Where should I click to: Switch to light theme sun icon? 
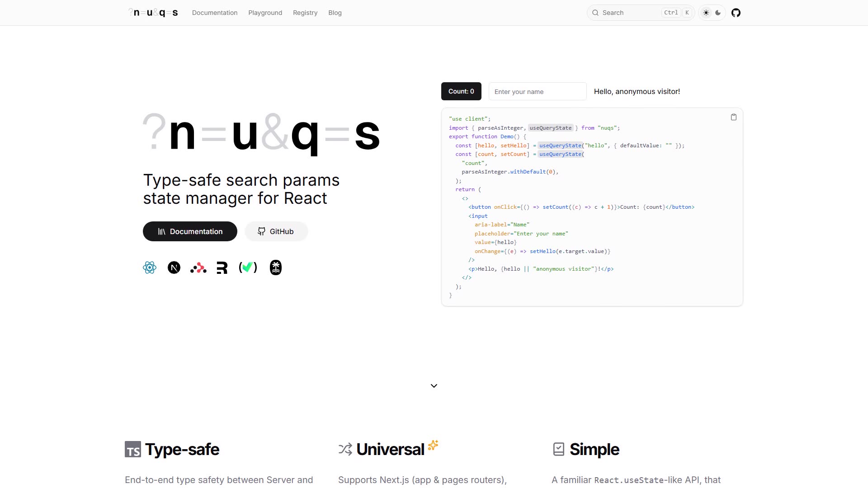point(706,13)
